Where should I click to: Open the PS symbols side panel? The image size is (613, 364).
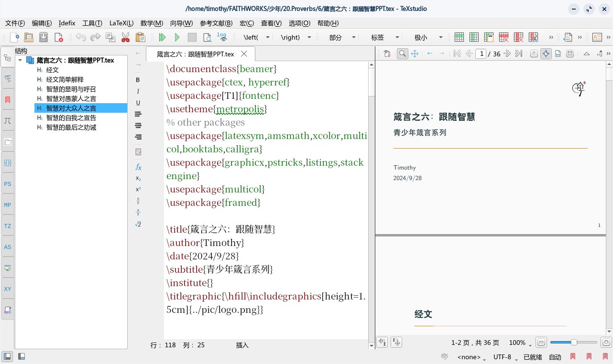[8, 184]
